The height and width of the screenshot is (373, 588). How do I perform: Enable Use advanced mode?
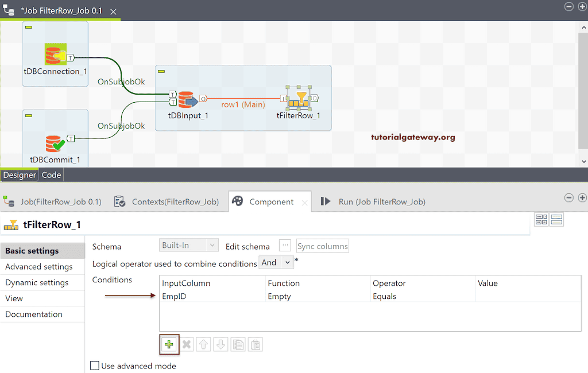[x=94, y=366]
